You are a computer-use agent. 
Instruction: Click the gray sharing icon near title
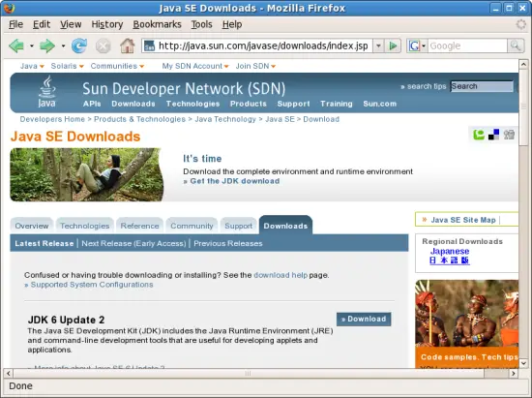pyautogui.click(x=509, y=135)
